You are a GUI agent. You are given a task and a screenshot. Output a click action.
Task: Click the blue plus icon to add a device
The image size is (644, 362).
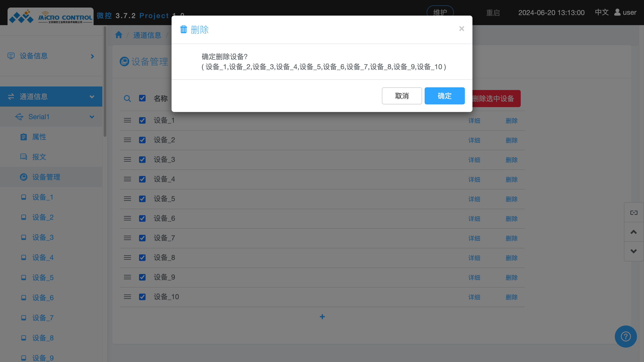[x=322, y=317]
